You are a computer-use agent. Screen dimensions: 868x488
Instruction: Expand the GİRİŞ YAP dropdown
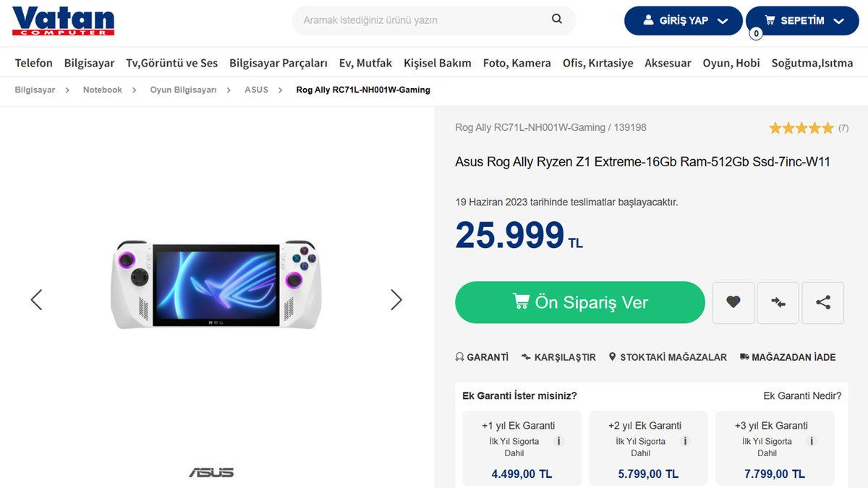pos(723,20)
